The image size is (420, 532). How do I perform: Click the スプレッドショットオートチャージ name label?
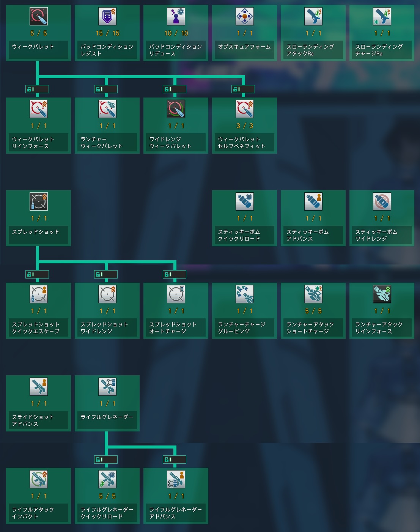(175, 328)
